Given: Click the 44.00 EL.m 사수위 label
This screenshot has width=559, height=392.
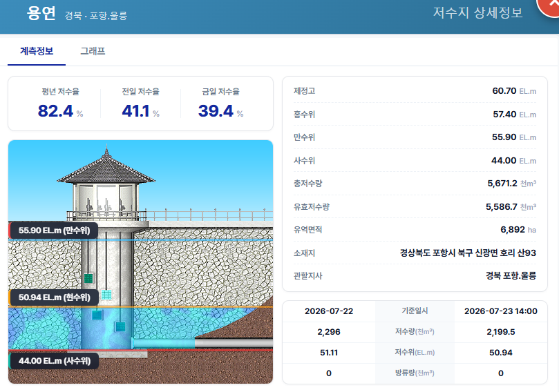Looking at the screenshot, I should coord(54,361).
